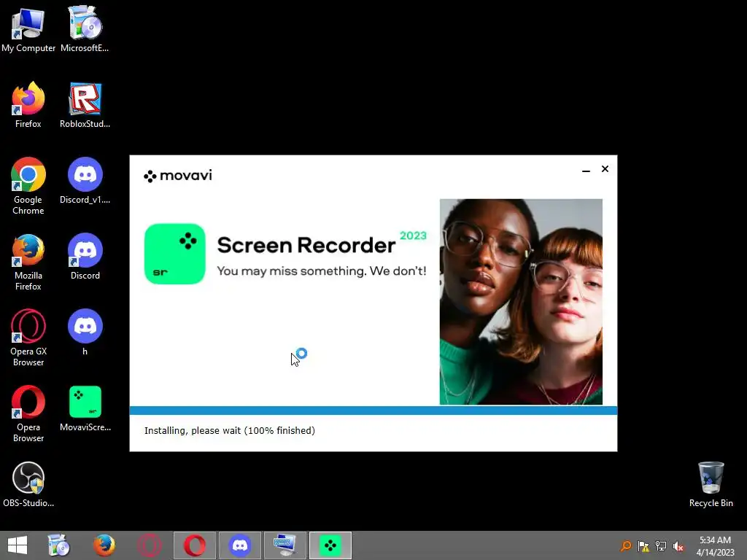Launch Mozilla Firefox desktop shortcut
747x560 pixels.
[x=28, y=262]
